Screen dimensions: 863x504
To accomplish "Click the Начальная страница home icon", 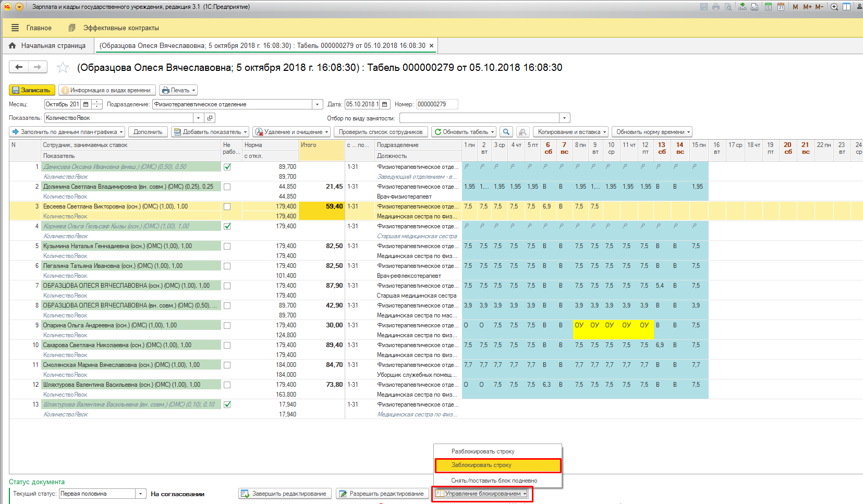I will click(13, 46).
